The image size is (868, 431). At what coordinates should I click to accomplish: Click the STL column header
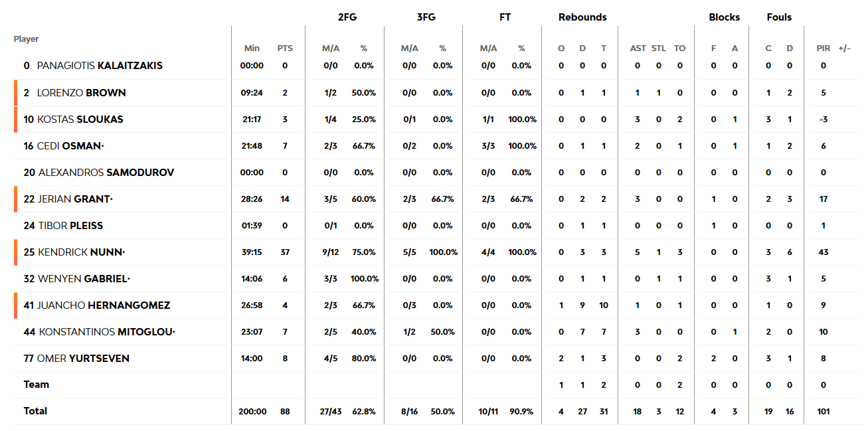point(659,48)
